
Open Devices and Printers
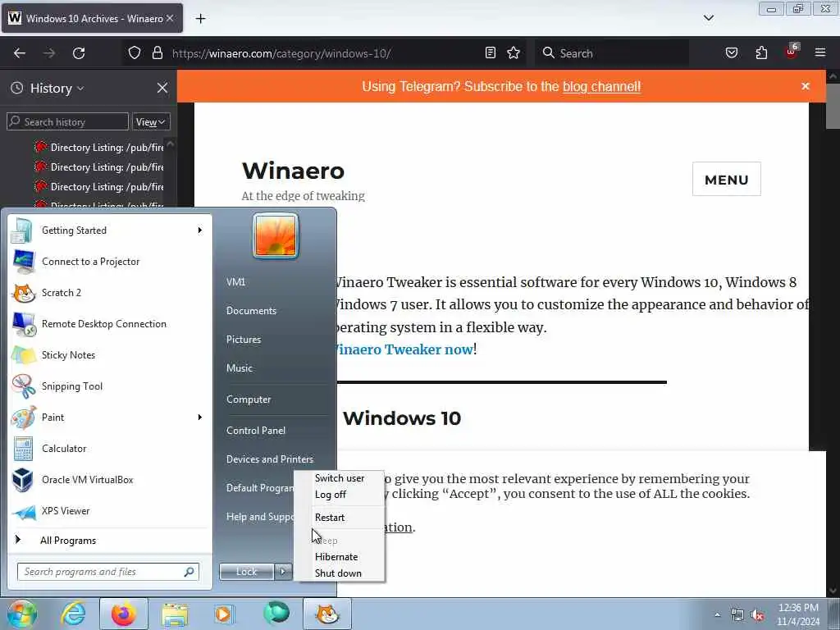270,459
